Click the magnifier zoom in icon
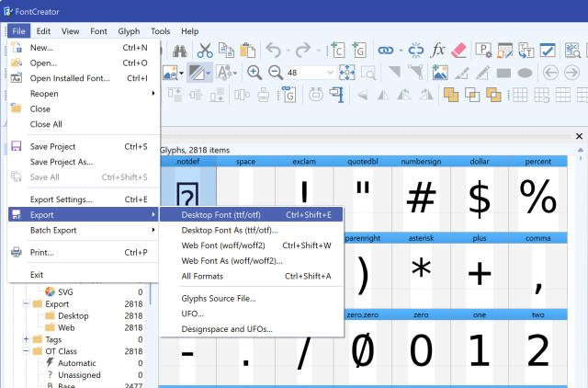Image resolution: width=588 pixels, height=388 pixels. tap(254, 73)
